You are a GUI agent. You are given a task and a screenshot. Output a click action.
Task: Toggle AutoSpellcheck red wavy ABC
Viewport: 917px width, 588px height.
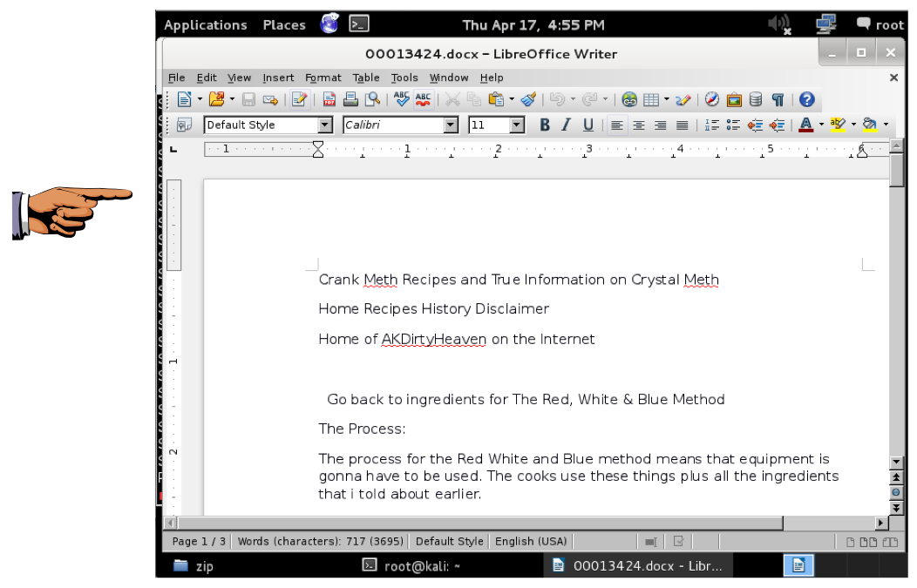click(x=423, y=99)
